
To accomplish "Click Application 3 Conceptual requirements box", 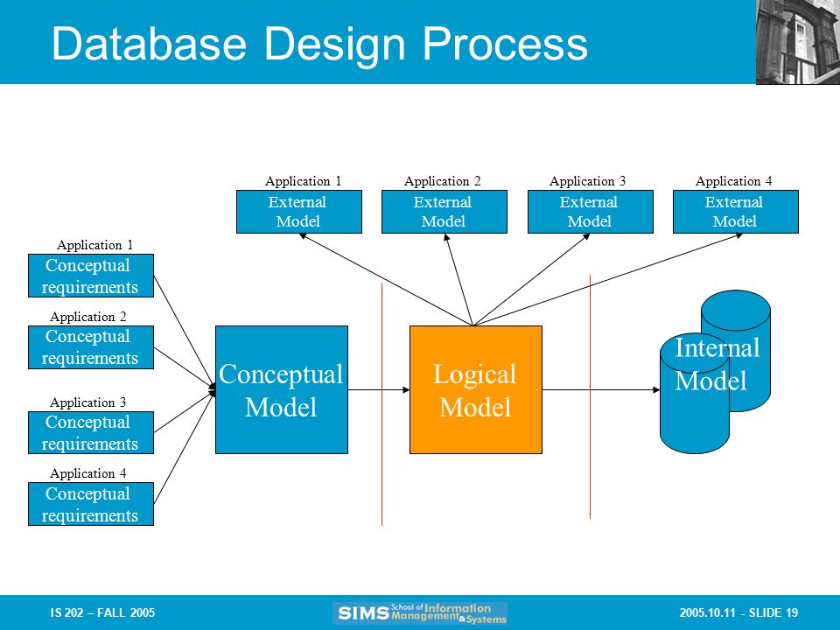I will (91, 433).
